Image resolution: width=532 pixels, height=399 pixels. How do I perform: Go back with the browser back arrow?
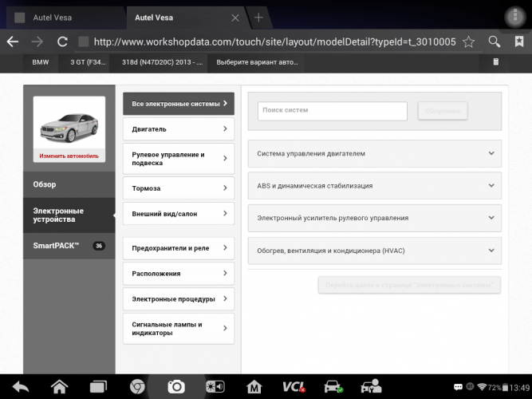coord(13,41)
